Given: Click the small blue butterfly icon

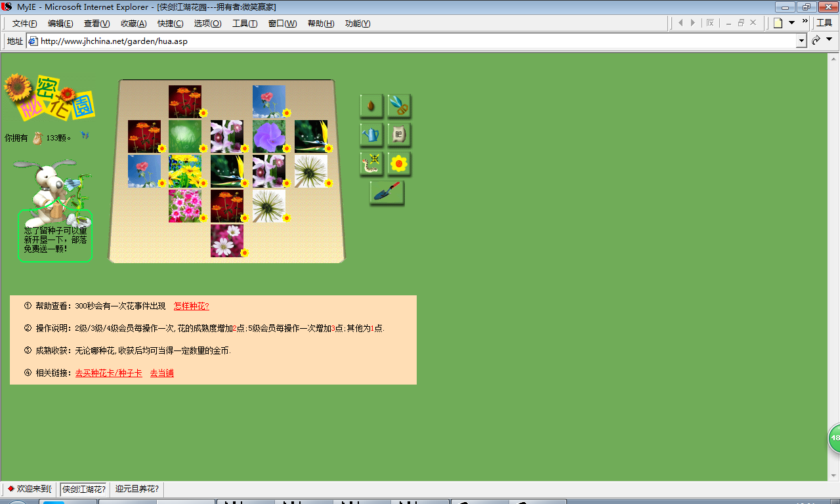Looking at the screenshot, I should coord(85,135).
